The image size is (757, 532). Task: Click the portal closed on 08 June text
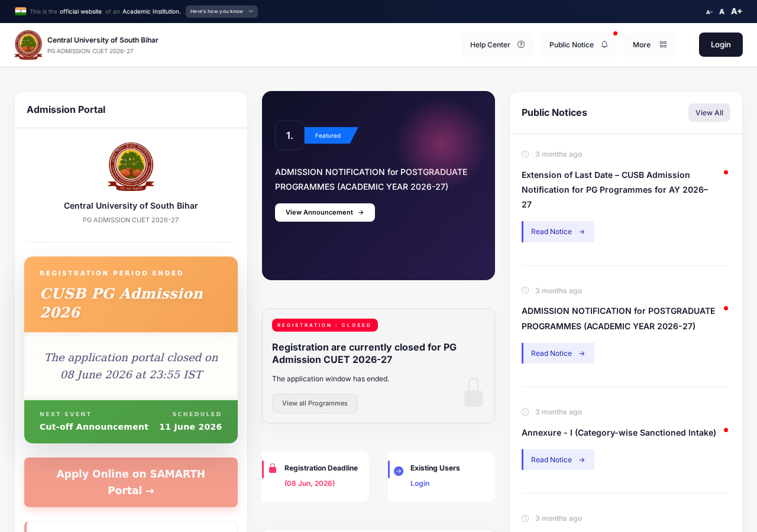[x=131, y=366]
